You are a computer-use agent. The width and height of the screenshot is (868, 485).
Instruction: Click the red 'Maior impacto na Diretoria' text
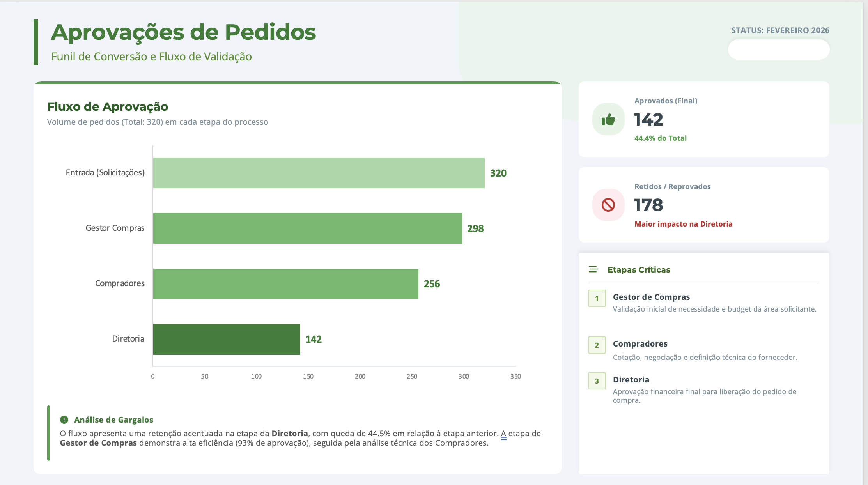(683, 224)
